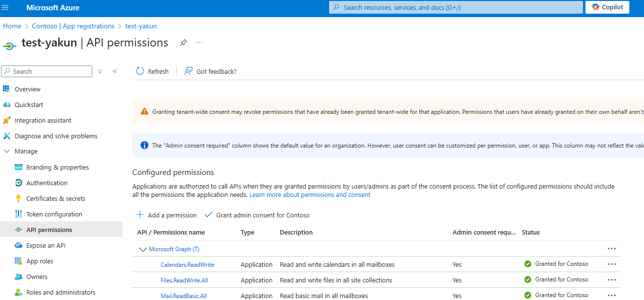Click granted checkmark icon for Mail.ReadBasic.All

[527, 295]
